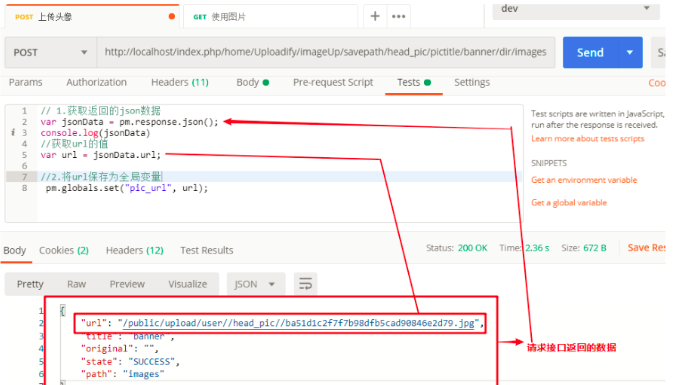Open the Test Results tab
675x385 pixels.
point(207,250)
